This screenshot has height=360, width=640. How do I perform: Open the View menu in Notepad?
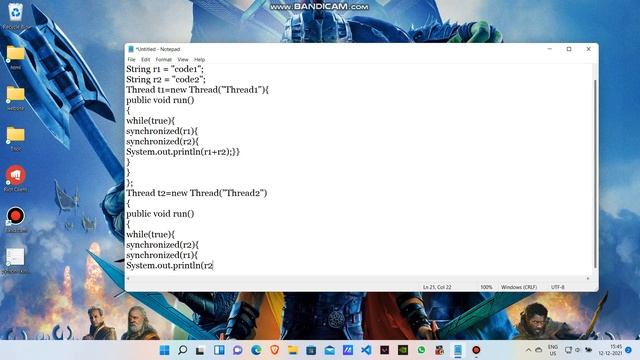pos(183,60)
